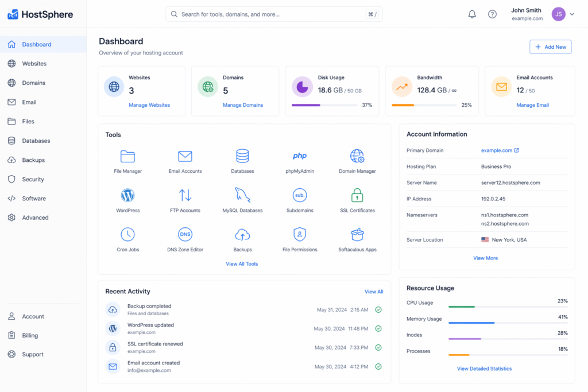
Task: Select the SSL certificate renewed activity row
Action: [244, 347]
